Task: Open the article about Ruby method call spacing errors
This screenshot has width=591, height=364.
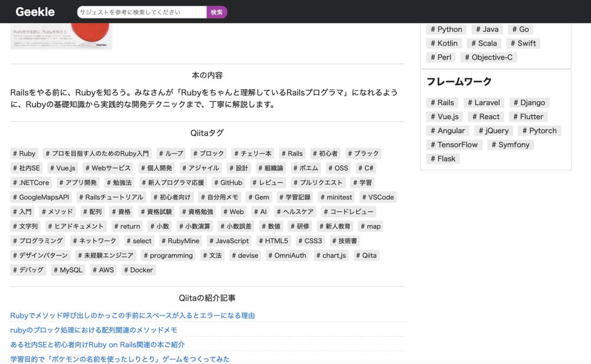Action: [134, 315]
